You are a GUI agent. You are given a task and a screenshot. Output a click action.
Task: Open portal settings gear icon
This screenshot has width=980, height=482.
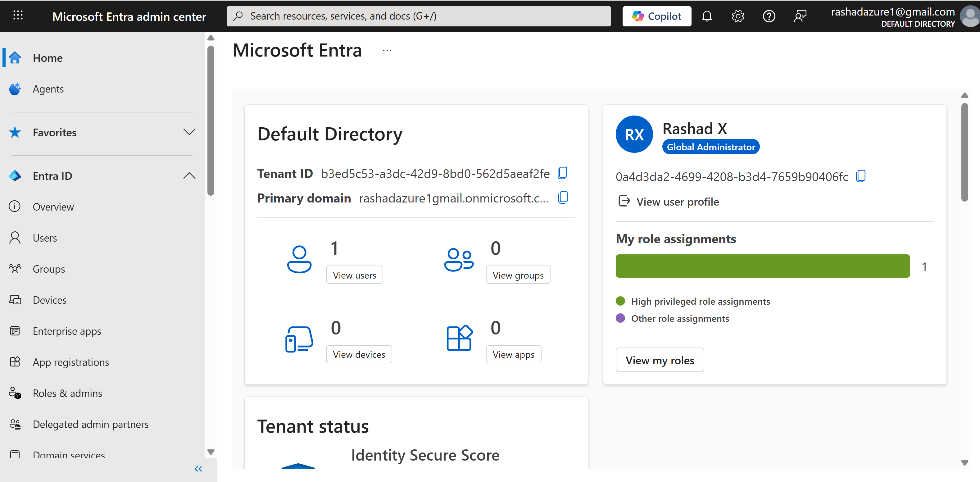tap(738, 16)
